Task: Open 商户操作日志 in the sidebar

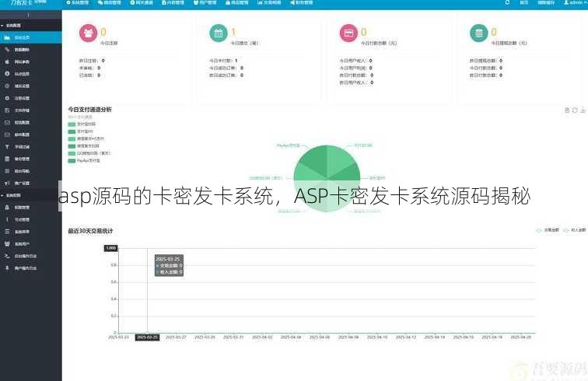Action: (x=31, y=267)
